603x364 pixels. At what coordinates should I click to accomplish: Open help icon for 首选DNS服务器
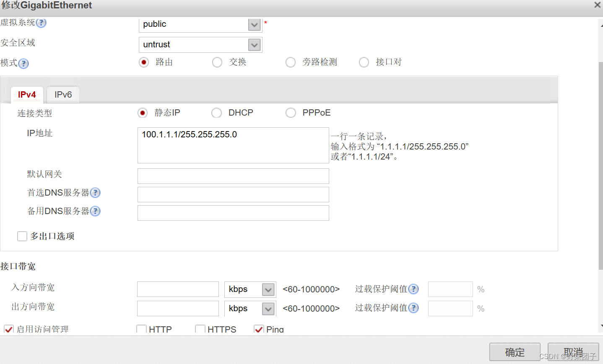coord(95,193)
